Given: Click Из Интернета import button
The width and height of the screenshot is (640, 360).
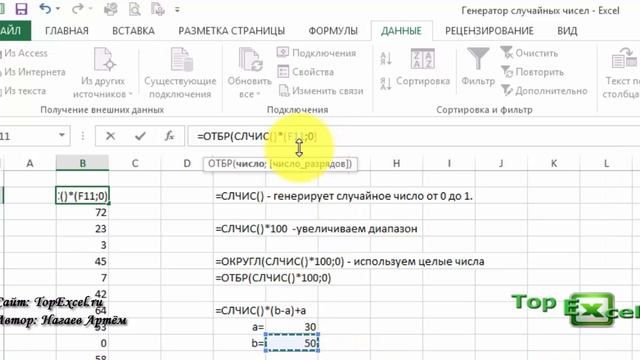Looking at the screenshot, I should point(33,72).
